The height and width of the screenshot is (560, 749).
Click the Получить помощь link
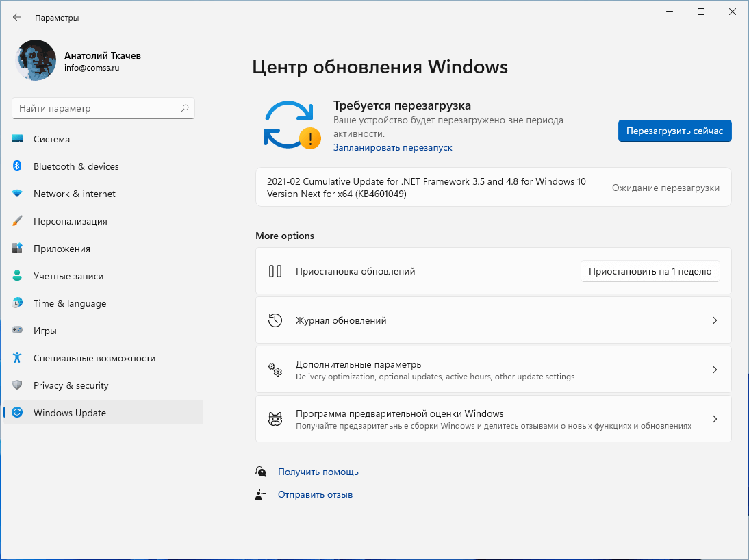coord(318,472)
